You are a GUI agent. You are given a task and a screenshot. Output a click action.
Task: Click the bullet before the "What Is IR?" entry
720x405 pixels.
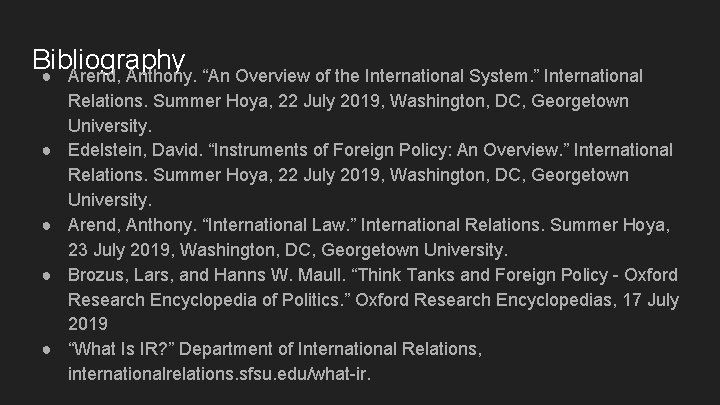47,349
